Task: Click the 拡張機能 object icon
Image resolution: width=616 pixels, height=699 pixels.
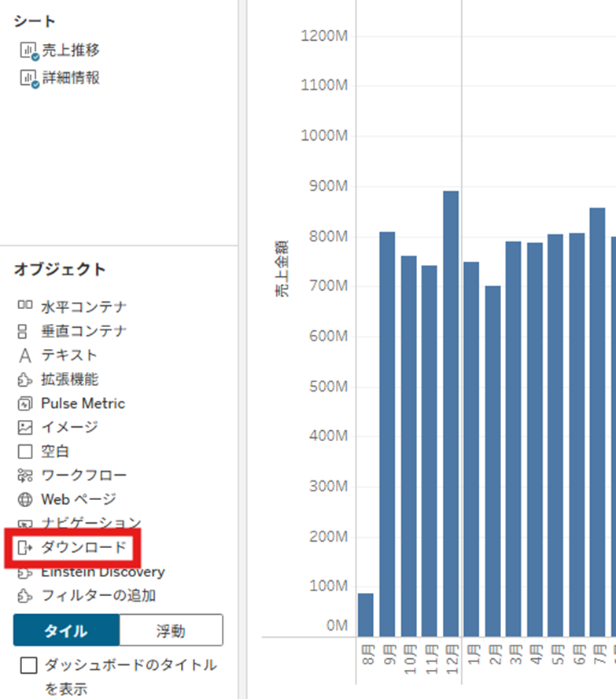Action: [x=25, y=380]
